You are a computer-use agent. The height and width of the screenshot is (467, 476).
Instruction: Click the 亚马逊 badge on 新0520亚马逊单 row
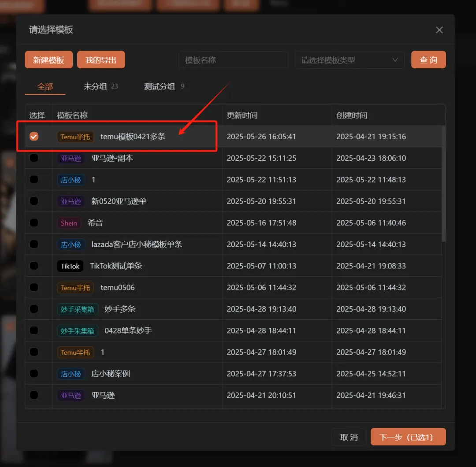coord(71,201)
